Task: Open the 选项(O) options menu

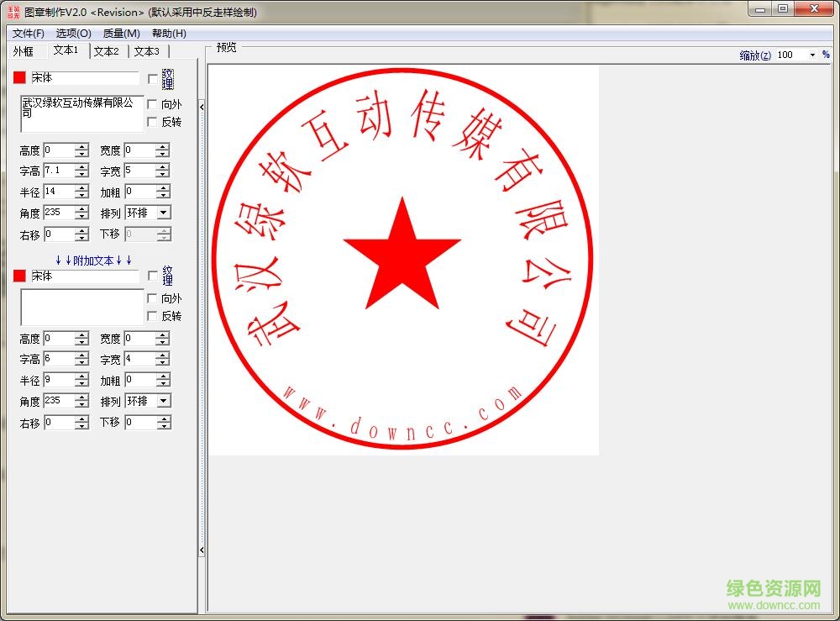Action: [x=74, y=34]
